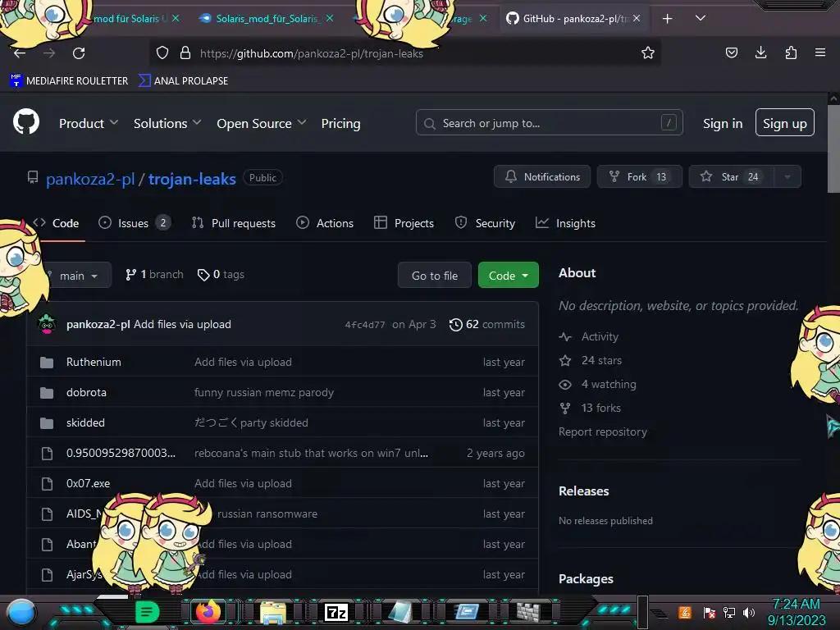Open the MEDIAFIRE ROULETTER bookmark
The width and height of the screenshot is (840, 630).
point(69,81)
